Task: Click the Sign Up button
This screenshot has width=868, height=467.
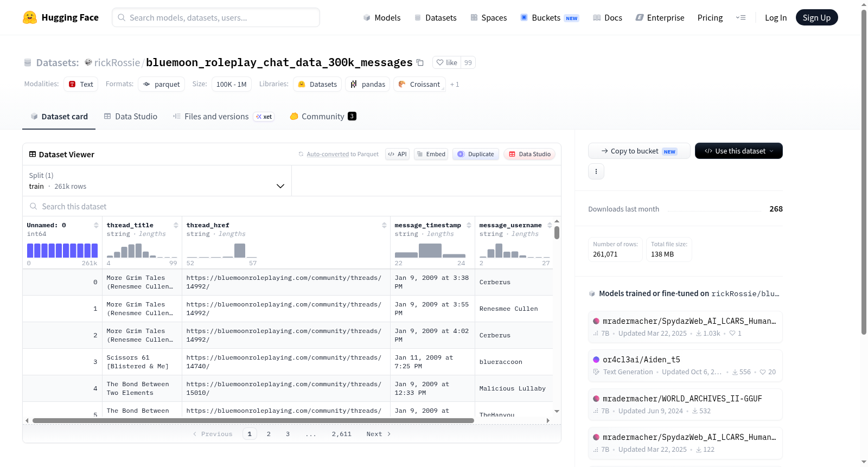Action: click(816, 17)
